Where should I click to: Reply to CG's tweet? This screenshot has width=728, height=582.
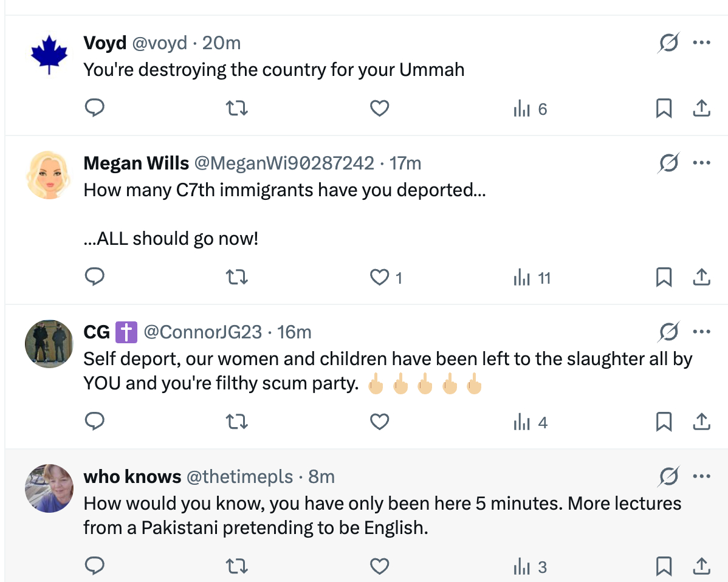pyautogui.click(x=94, y=422)
